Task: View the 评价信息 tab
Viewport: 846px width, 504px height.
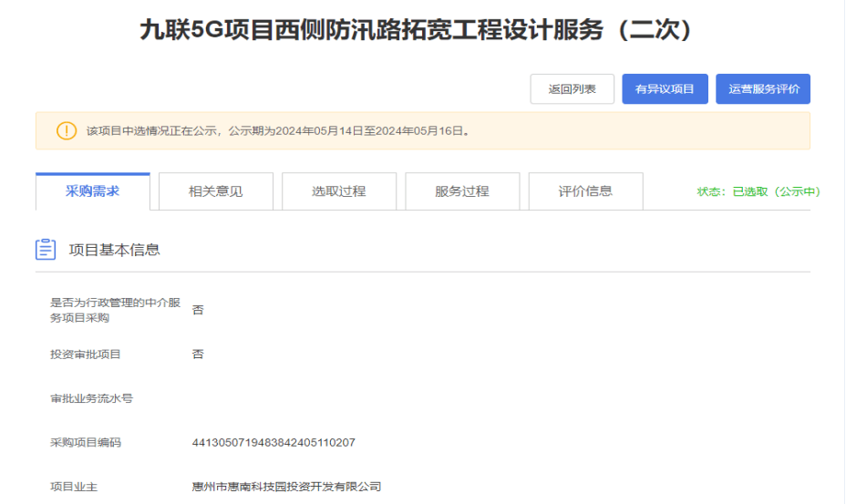Action: pyautogui.click(x=585, y=191)
